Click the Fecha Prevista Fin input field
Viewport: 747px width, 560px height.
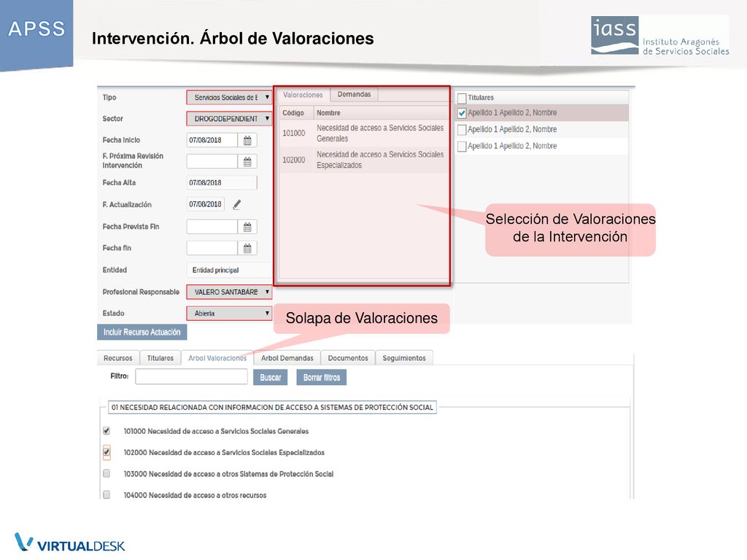pos(212,227)
